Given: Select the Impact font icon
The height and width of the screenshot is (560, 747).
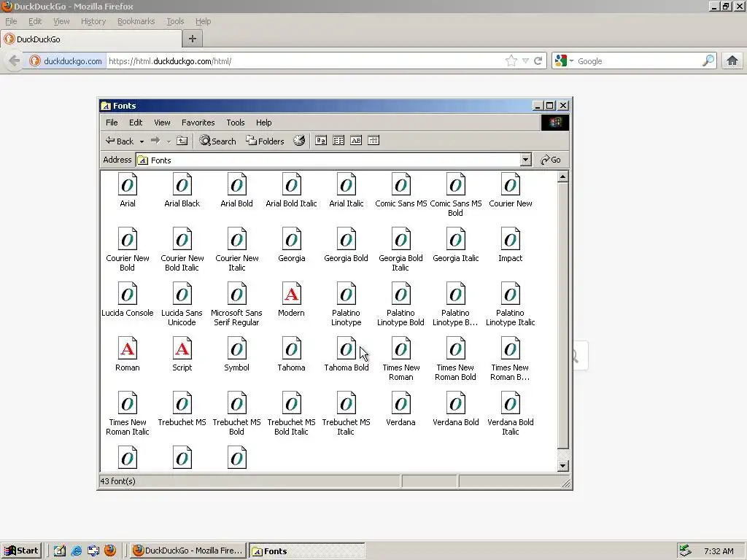Looking at the screenshot, I should (510, 239).
